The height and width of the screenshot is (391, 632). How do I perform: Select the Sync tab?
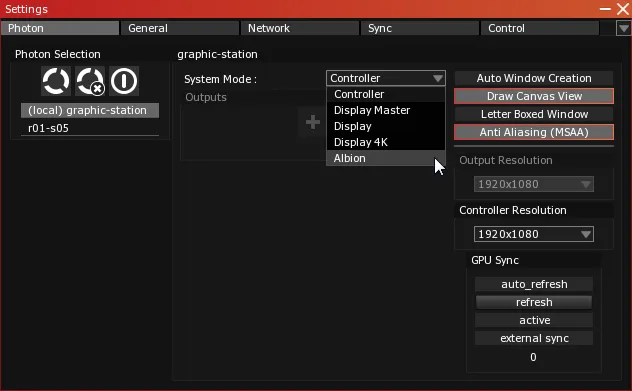click(420, 28)
